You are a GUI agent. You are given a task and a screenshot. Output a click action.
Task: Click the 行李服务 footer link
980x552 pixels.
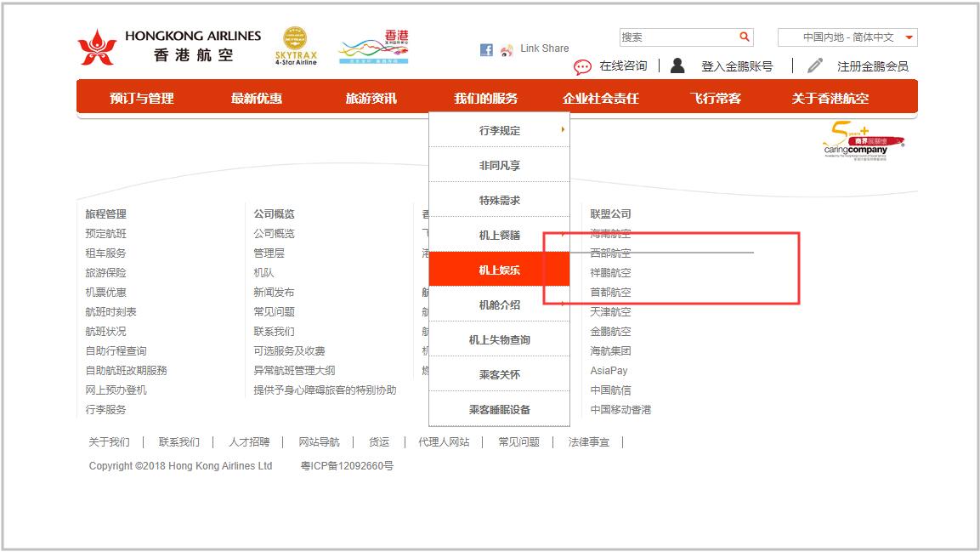click(105, 409)
